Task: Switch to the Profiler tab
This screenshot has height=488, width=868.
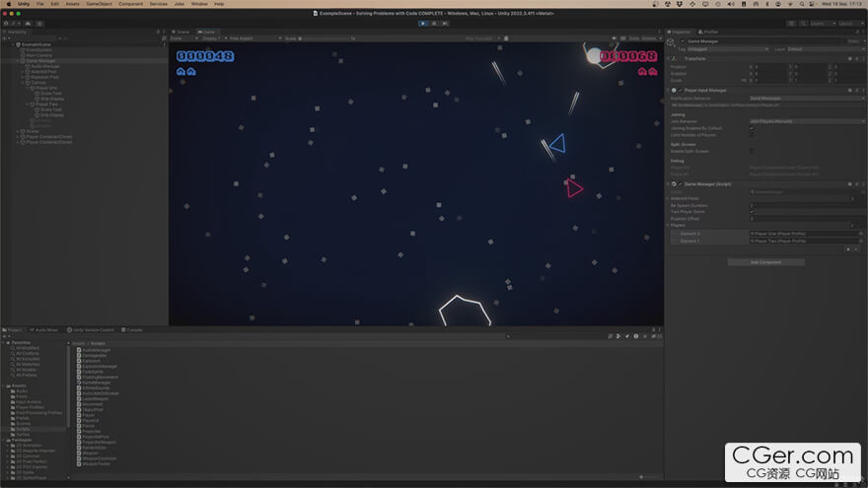Action: [709, 33]
